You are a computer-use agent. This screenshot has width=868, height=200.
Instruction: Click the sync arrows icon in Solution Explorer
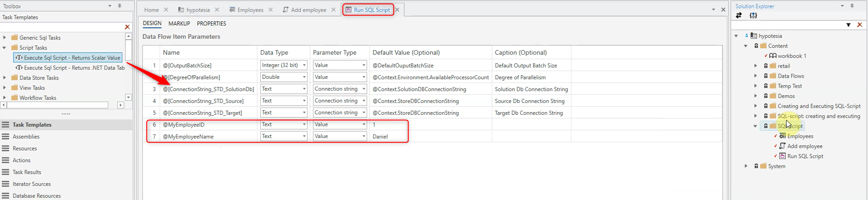pyautogui.click(x=739, y=15)
